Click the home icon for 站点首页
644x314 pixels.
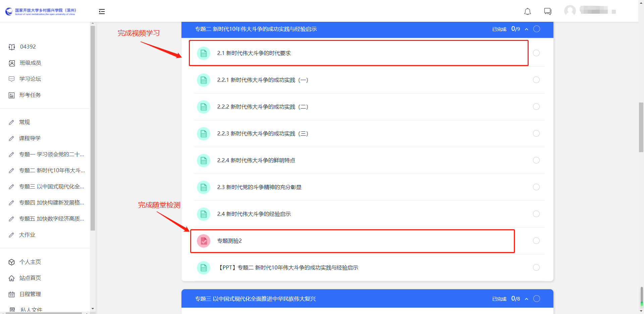(x=12, y=278)
